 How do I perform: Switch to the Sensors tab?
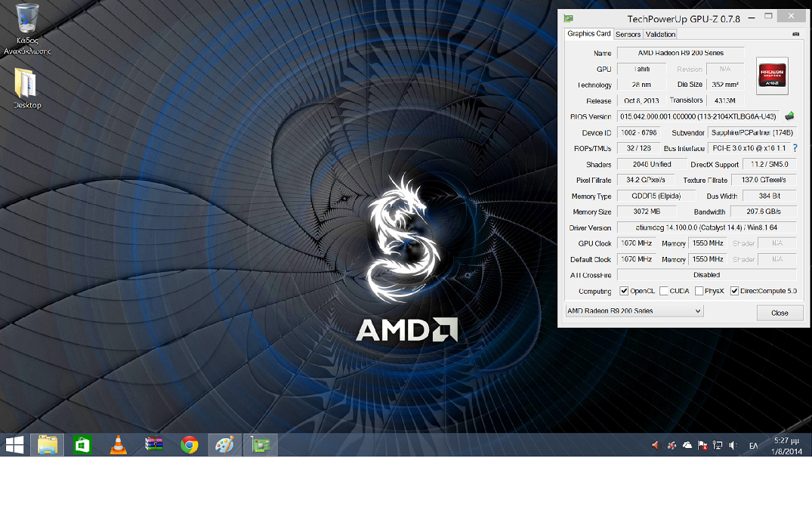click(628, 34)
